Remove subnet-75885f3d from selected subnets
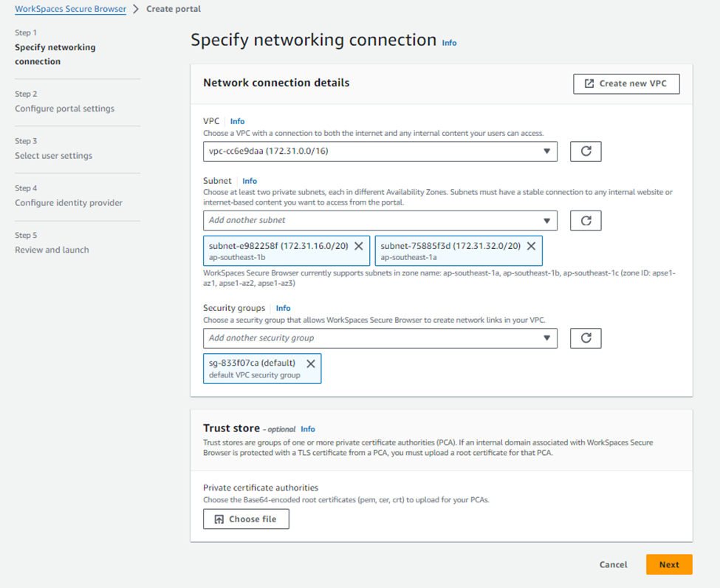Image resolution: width=720 pixels, height=588 pixels. 531,246
